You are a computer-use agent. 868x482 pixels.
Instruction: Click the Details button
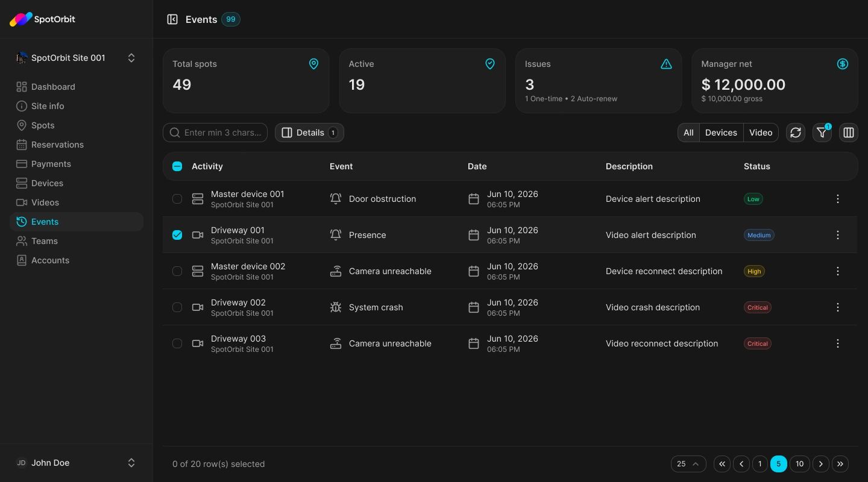[309, 133]
